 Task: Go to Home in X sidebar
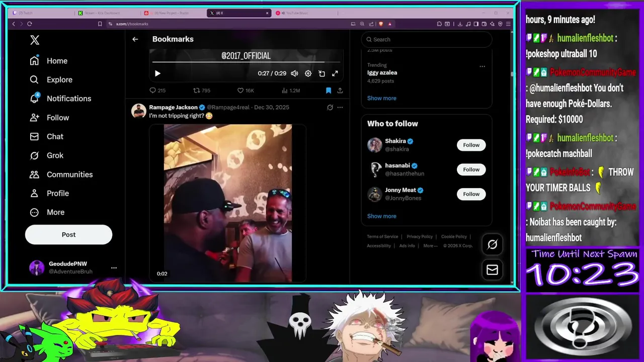pyautogui.click(x=49, y=61)
